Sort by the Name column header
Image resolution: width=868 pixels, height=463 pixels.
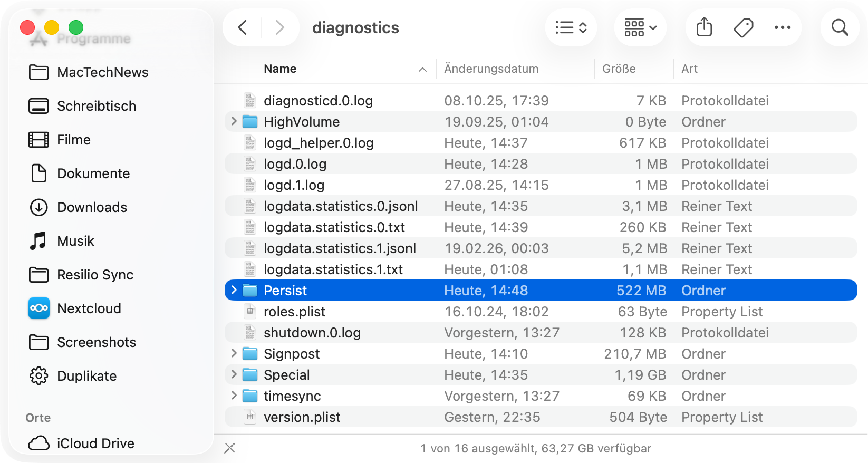(x=280, y=69)
